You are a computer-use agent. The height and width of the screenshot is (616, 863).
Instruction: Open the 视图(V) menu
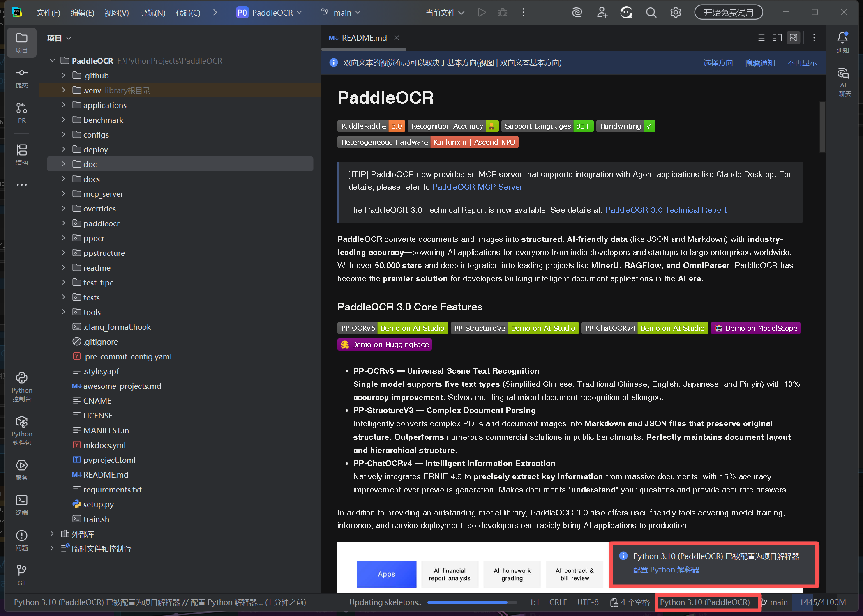pyautogui.click(x=116, y=13)
